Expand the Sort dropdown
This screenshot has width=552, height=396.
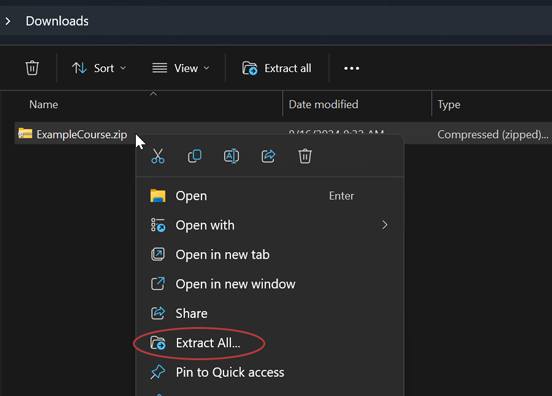pos(99,68)
